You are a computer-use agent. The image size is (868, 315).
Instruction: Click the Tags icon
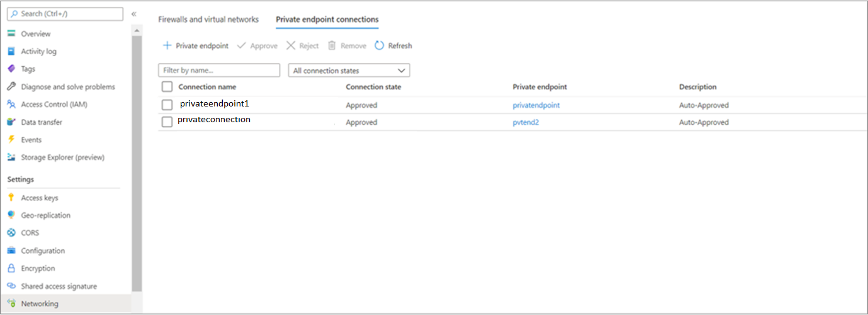tap(11, 69)
